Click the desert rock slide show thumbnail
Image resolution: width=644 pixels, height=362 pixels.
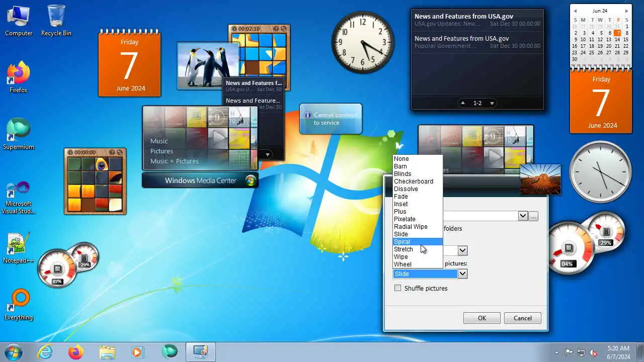point(540,179)
